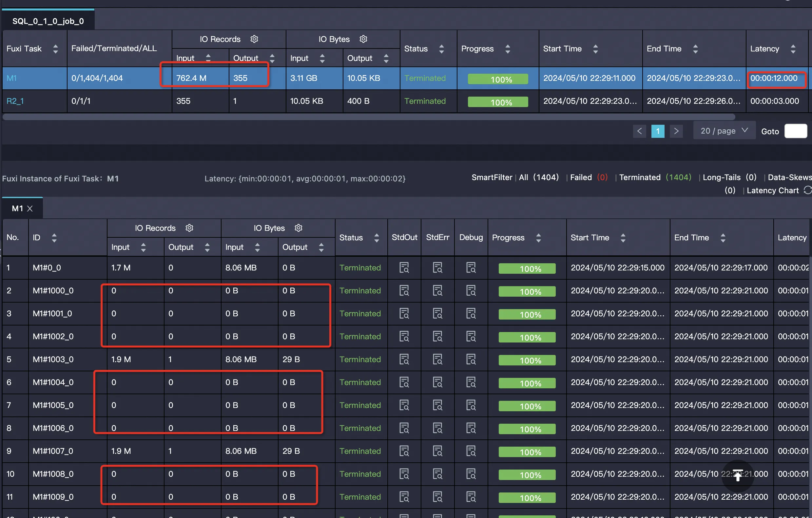This screenshot has height=518, width=812.
Task: Open Debug log for M1#1003_0
Action: coord(471,359)
